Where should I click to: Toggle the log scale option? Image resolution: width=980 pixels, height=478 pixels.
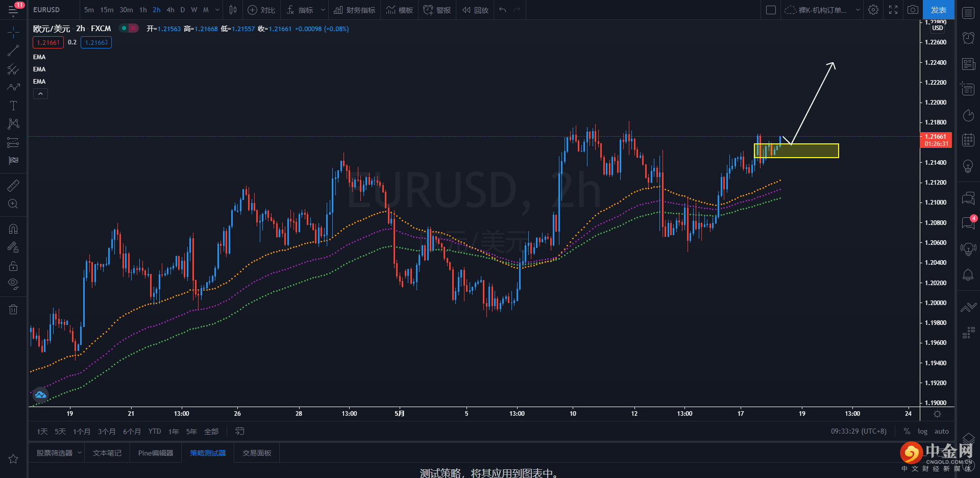click(922, 432)
